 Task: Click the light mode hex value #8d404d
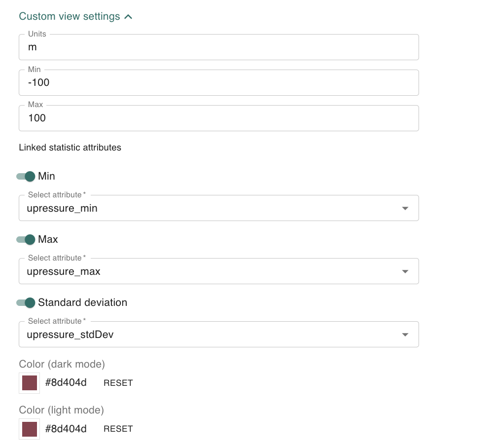click(x=66, y=429)
